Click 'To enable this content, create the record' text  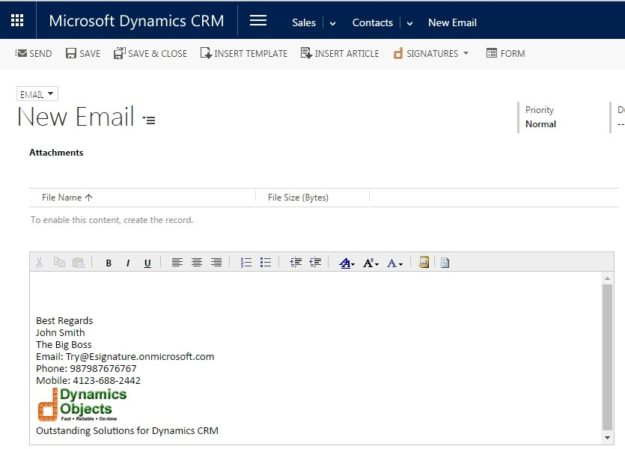pos(112,220)
